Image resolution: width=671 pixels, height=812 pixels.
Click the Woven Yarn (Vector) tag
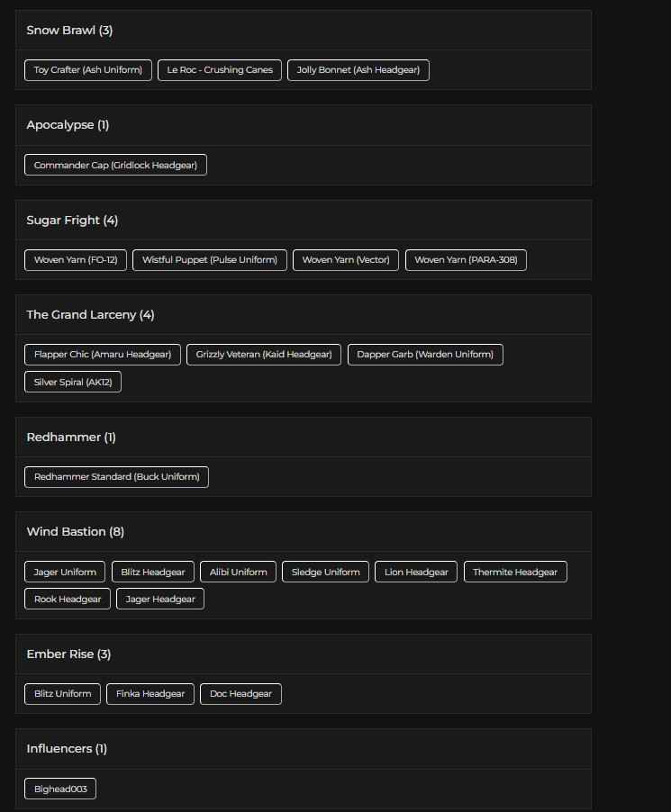pos(346,260)
